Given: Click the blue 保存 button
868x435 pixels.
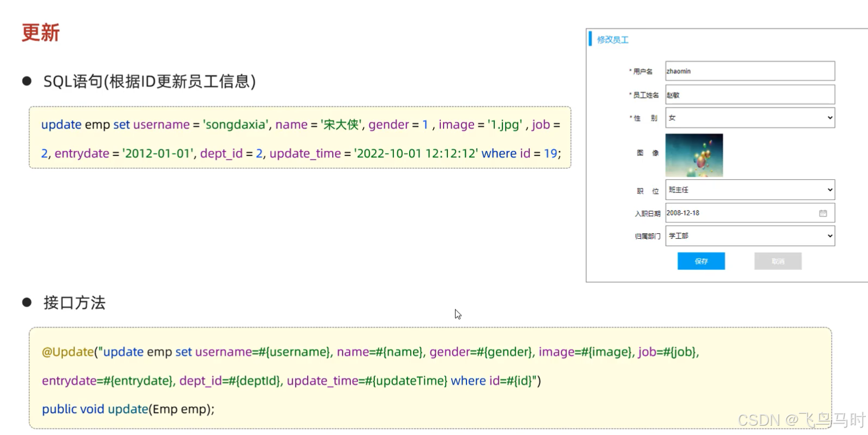Looking at the screenshot, I should (x=701, y=261).
